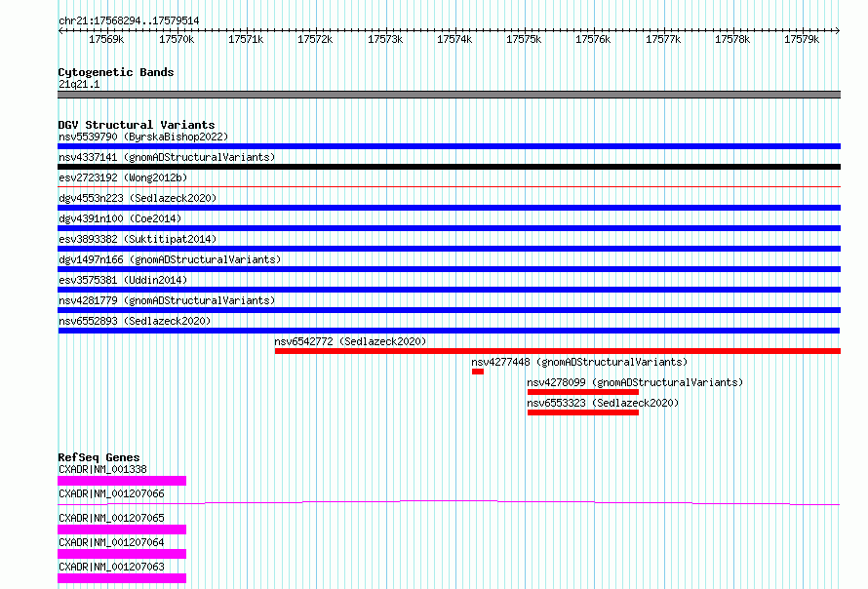Click the 17572k ruler tick label
The image size is (868, 589).
[315, 39]
